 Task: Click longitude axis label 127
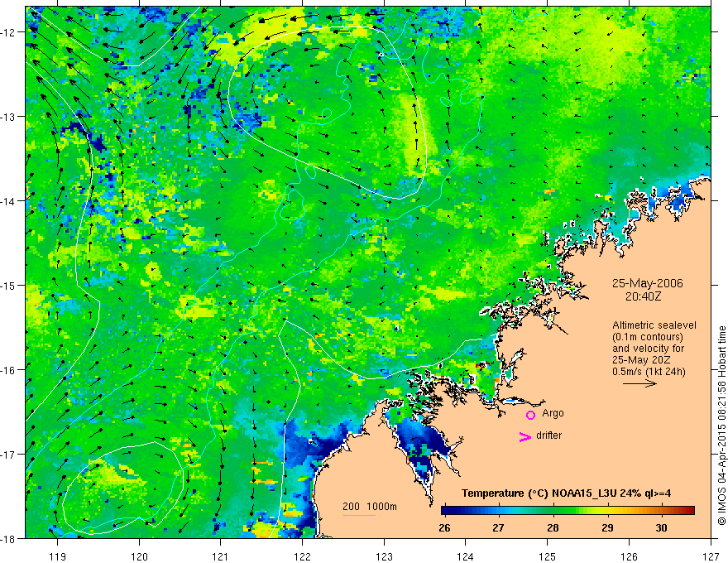[x=711, y=556]
